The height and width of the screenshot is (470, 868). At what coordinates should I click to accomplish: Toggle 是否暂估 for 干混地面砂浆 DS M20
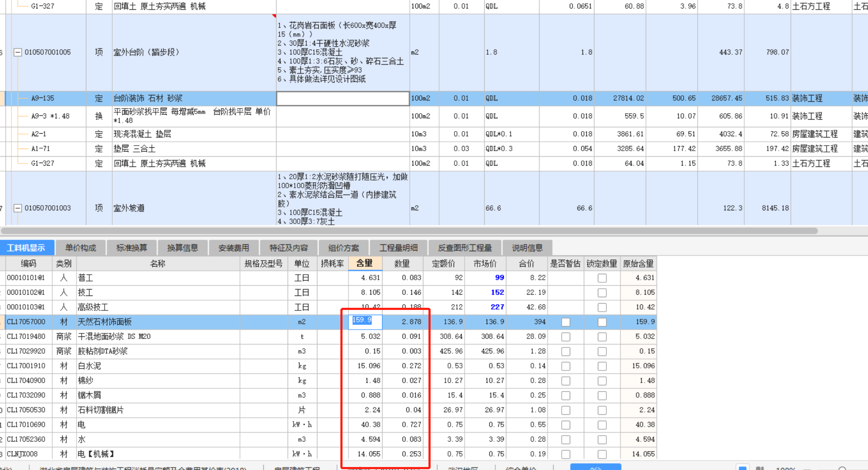pos(565,337)
